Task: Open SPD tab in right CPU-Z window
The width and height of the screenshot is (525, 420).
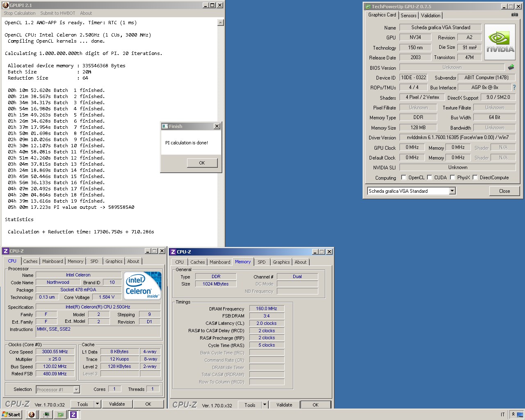Action: (262, 262)
